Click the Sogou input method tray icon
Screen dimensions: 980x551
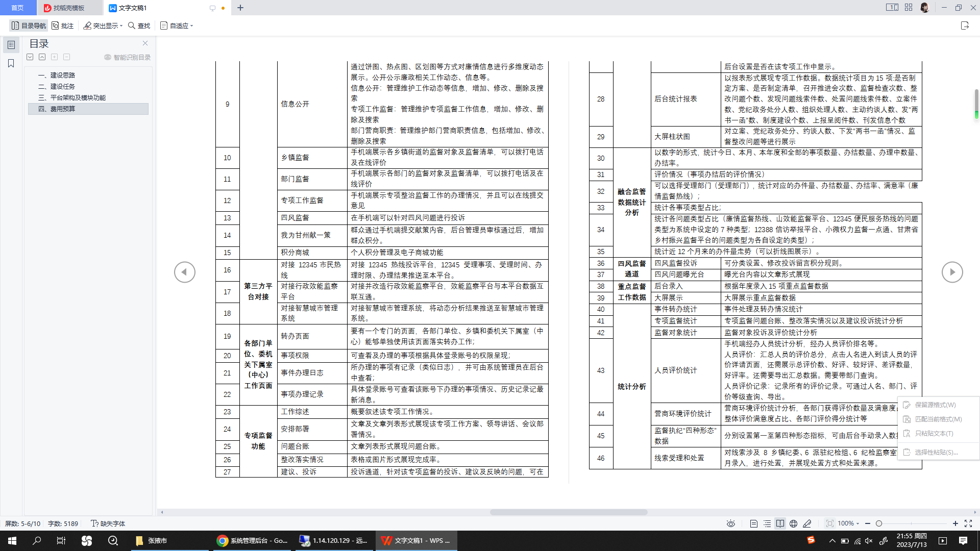click(x=811, y=540)
